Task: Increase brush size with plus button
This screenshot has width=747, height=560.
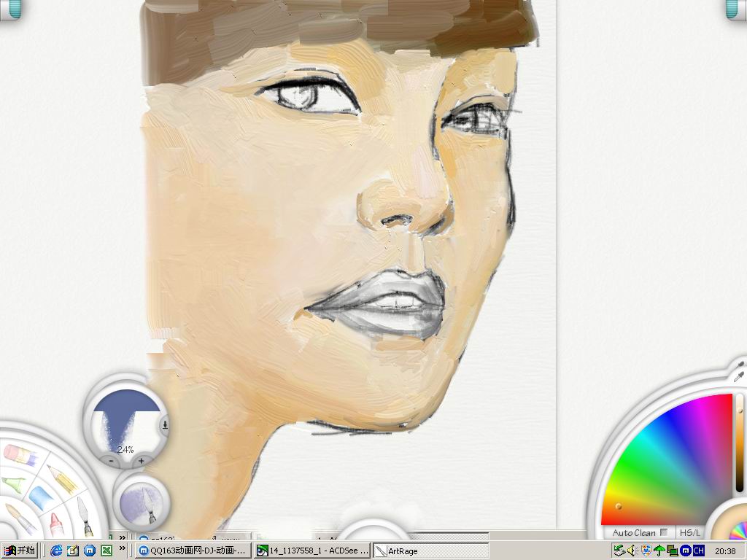Action: tap(141, 461)
